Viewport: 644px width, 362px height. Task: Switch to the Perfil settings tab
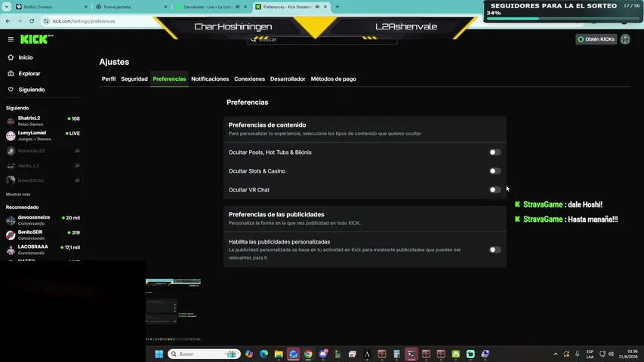pos(109,78)
